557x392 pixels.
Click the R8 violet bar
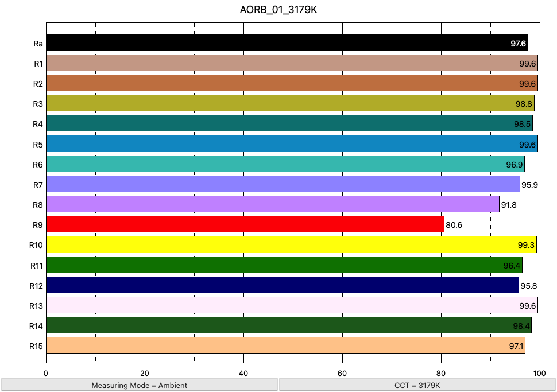click(273, 204)
